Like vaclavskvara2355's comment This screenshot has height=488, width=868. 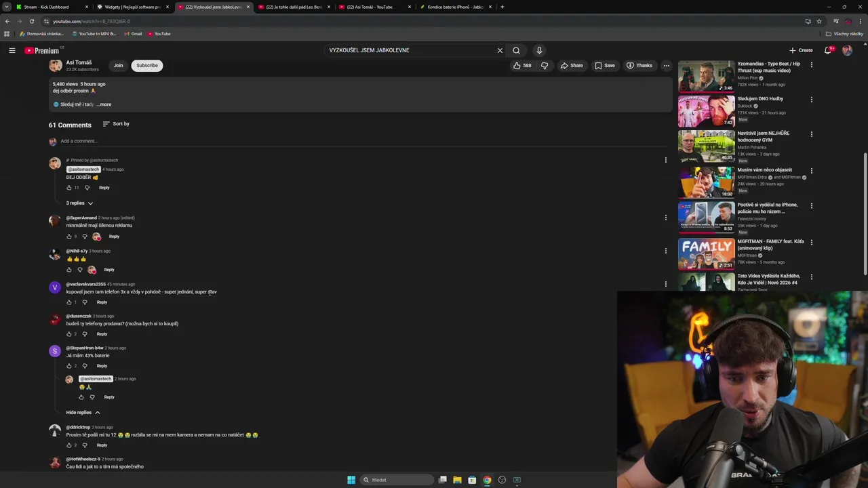[x=69, y=302]
